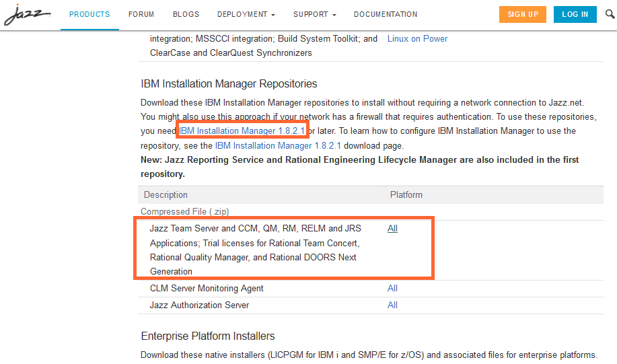Click the Sign Up button

click(x=523, y=14)
